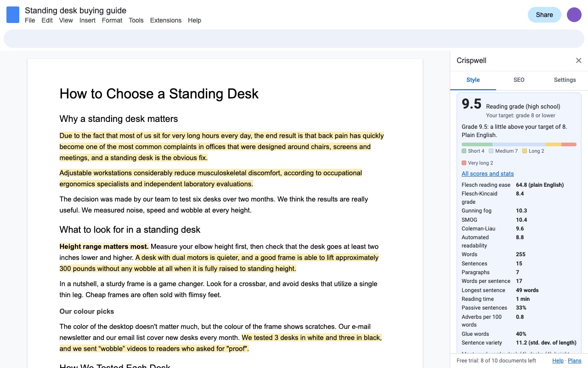Screen dimensions: 588x368
Task: Click the Our colour picks subheading
Action: [x=87, y=311]
